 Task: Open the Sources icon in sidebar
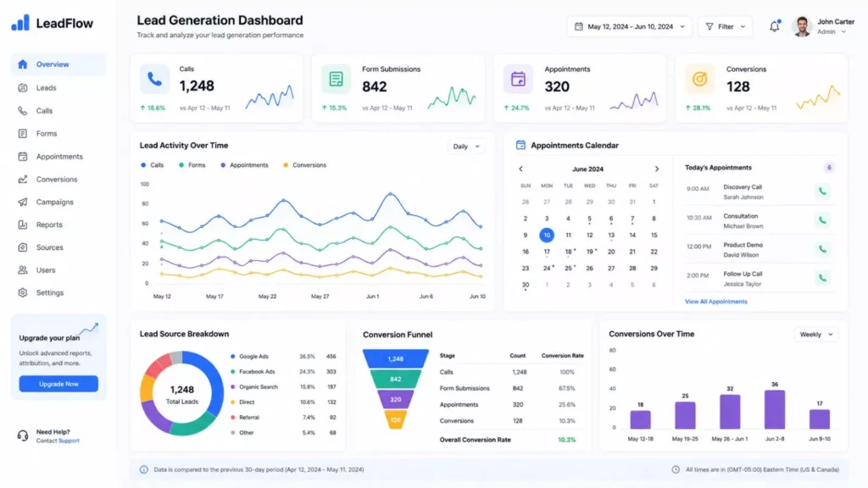click(23, 247)
